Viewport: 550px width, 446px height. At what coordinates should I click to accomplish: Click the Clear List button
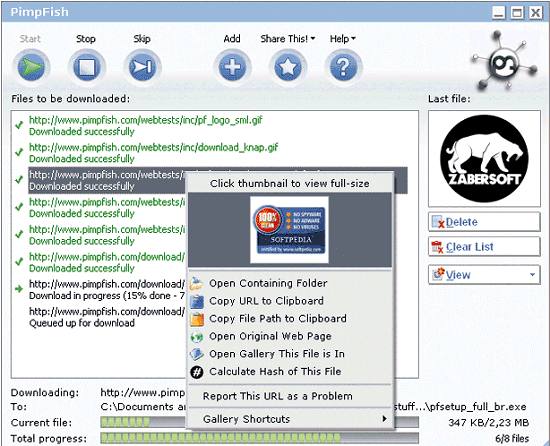[484, 247]
